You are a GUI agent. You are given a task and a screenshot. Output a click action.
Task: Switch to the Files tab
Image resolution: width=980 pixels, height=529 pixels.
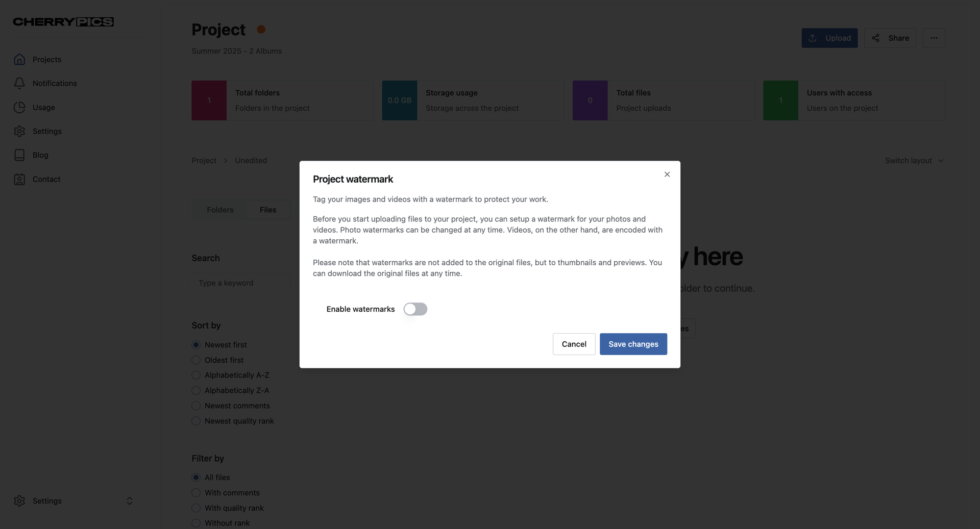[x=267, y=210]
